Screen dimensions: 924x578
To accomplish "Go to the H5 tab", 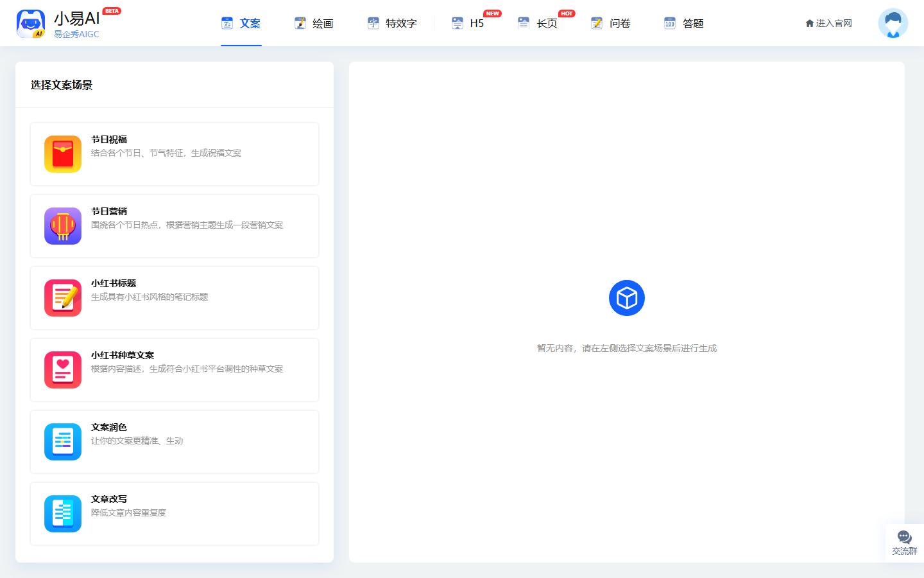I will click(x=468, y=23).
